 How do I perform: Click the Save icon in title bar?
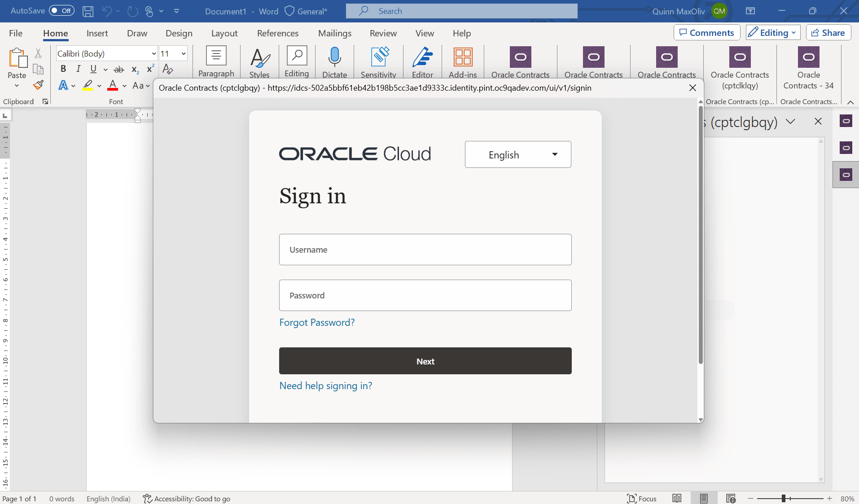[x=88, y=11]
